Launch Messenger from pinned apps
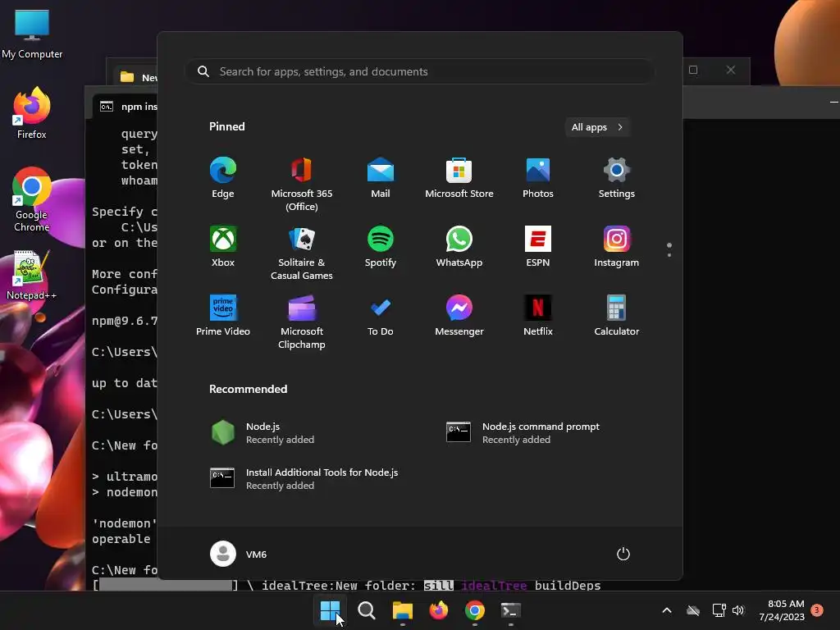The image size is (840, 630). pos(459,316)
